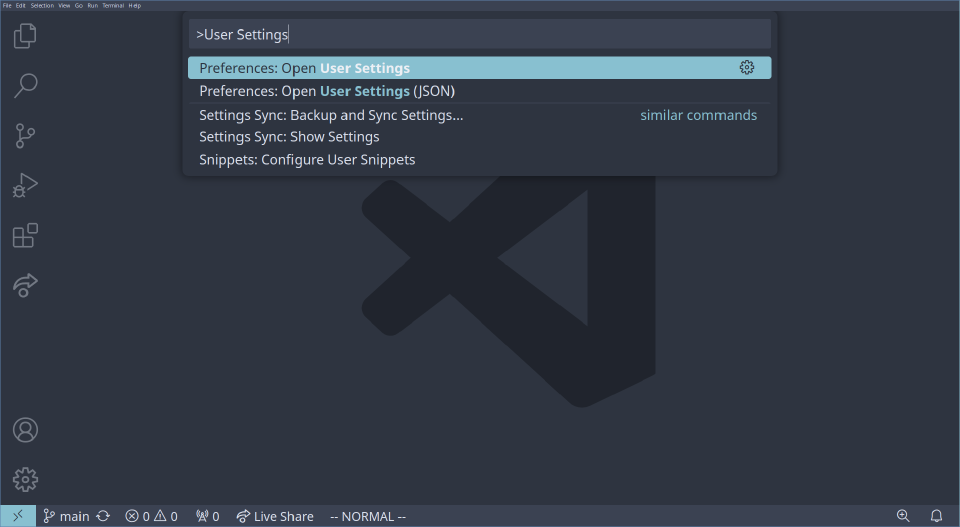The width and height of the screenshot is (960, 527).
Task: Open the Run menu
Action: tap(92, 6)
